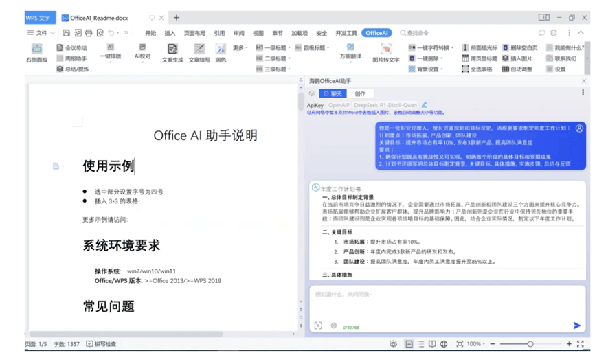Click the settings gear icon near the search box
The width and height of the screenshot is (597, 364).
tap(554, 33)
